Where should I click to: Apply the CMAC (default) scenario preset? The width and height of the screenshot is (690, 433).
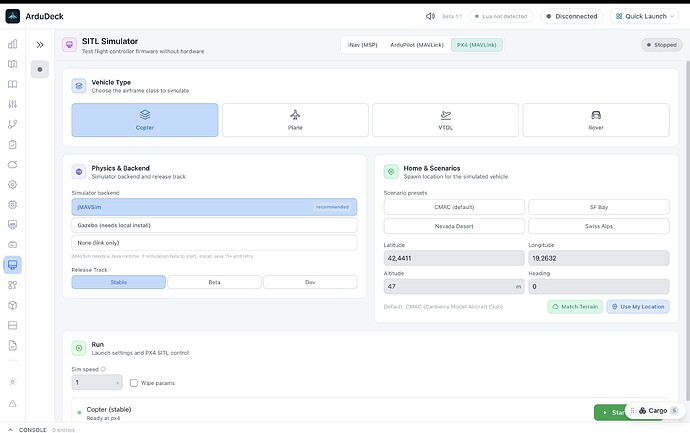pyautogui.click(x=454, y=207)
